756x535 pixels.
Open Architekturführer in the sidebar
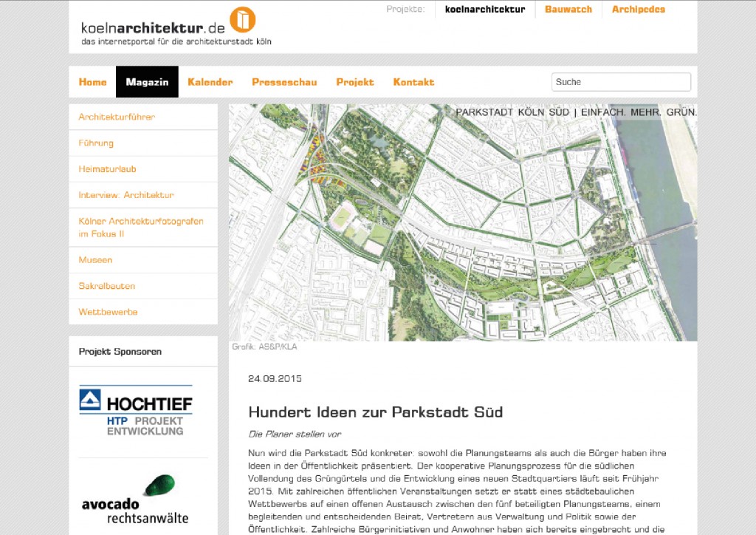(117, 117)
